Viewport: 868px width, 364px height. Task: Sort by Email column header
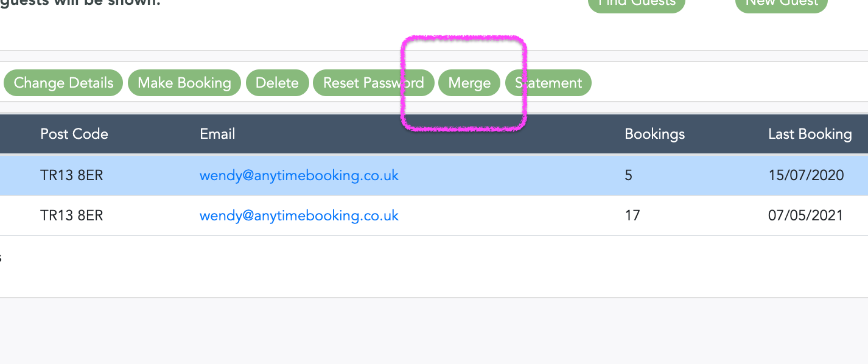(x=217, y=134)
